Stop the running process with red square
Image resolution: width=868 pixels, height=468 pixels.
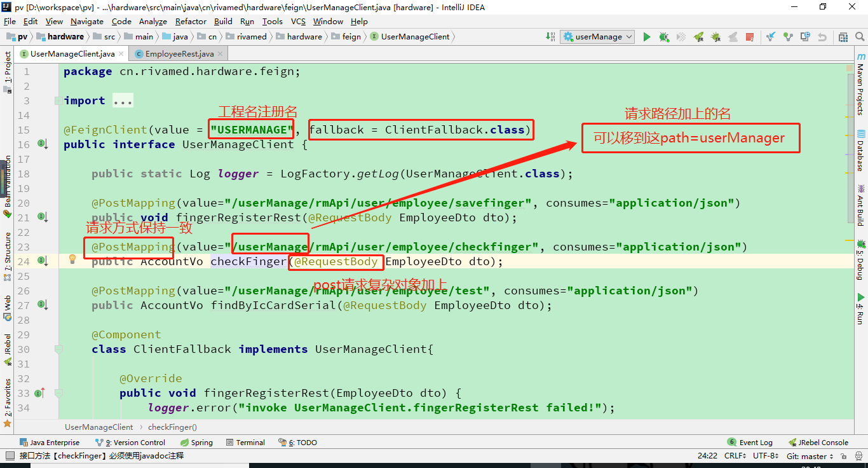click(x=750, y=37)
